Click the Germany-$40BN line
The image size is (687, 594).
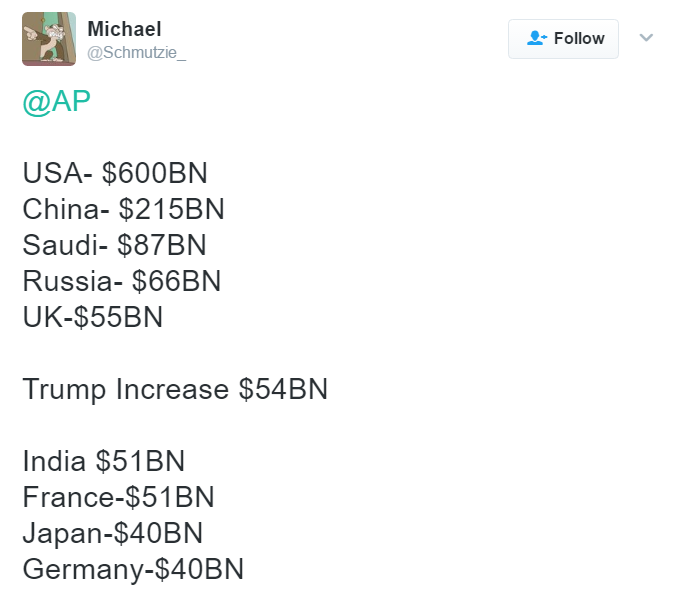tap(133, 569)
